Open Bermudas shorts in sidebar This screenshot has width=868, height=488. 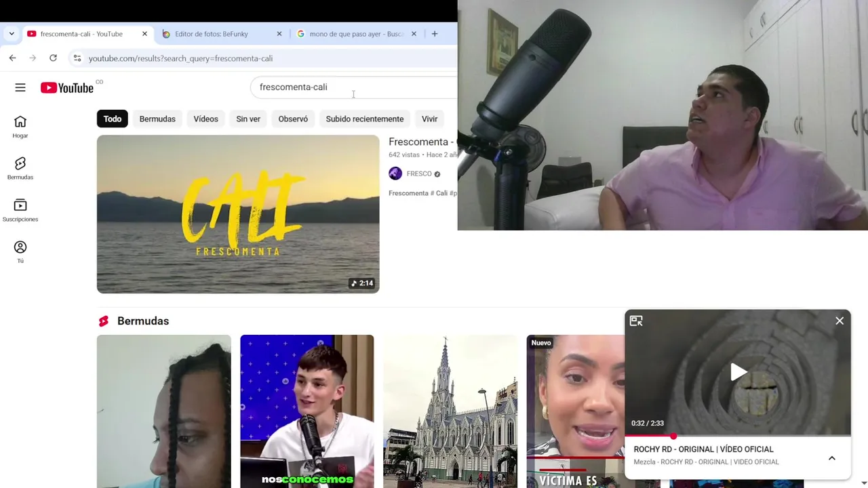[20, 169]
